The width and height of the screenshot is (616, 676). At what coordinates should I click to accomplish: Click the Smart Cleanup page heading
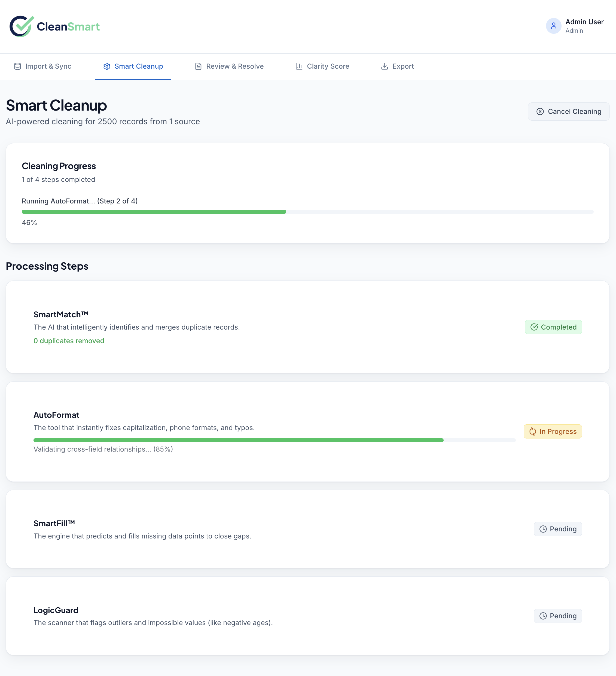click(56, 105)
